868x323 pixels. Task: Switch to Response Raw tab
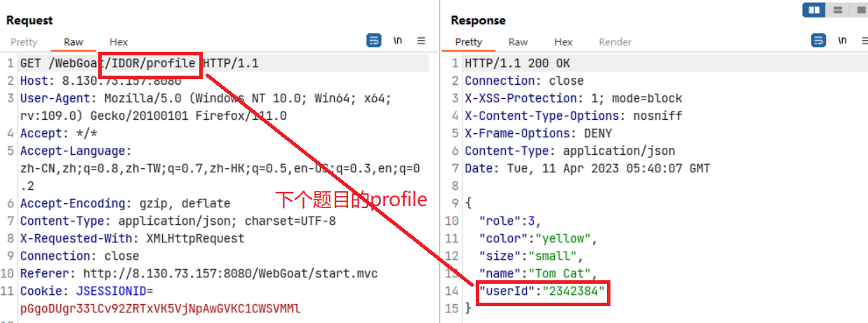518,42
